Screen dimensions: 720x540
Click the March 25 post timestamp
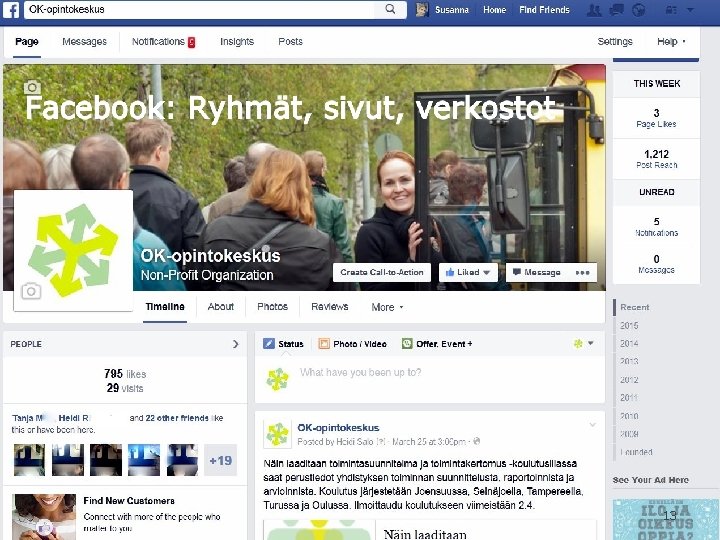(429, 442)
